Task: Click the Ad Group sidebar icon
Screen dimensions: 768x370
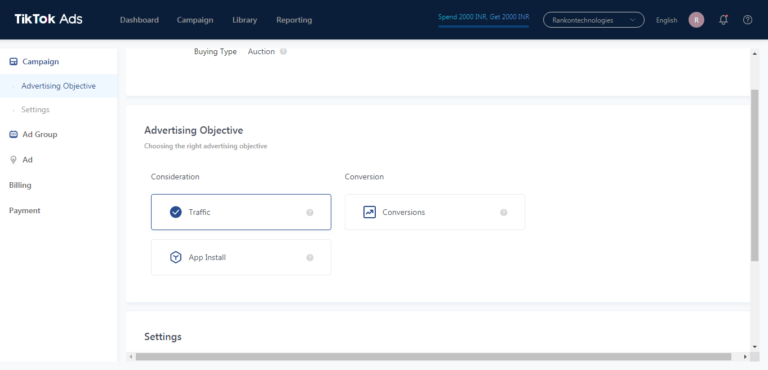Action: tap(14, 134)
